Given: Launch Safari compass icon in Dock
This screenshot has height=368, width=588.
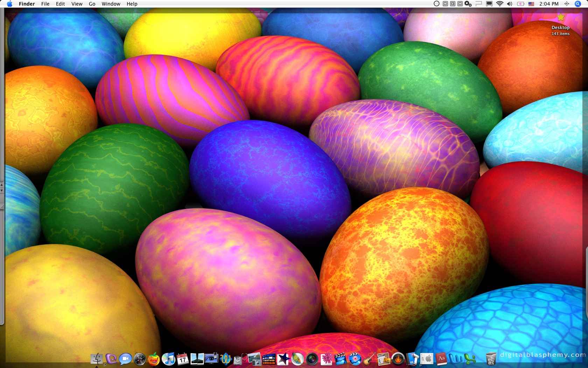Looking at the screenshot, I should point(140,359).
